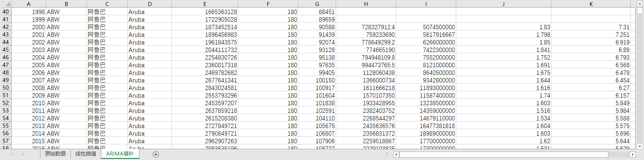Select column H header
The image size is (644, 160).
[x=366, y=4]
